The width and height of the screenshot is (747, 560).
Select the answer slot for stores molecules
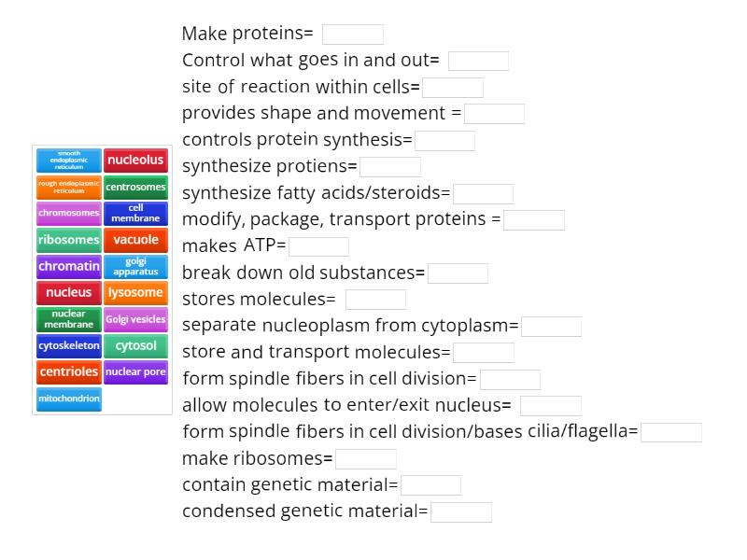point(375,300)
